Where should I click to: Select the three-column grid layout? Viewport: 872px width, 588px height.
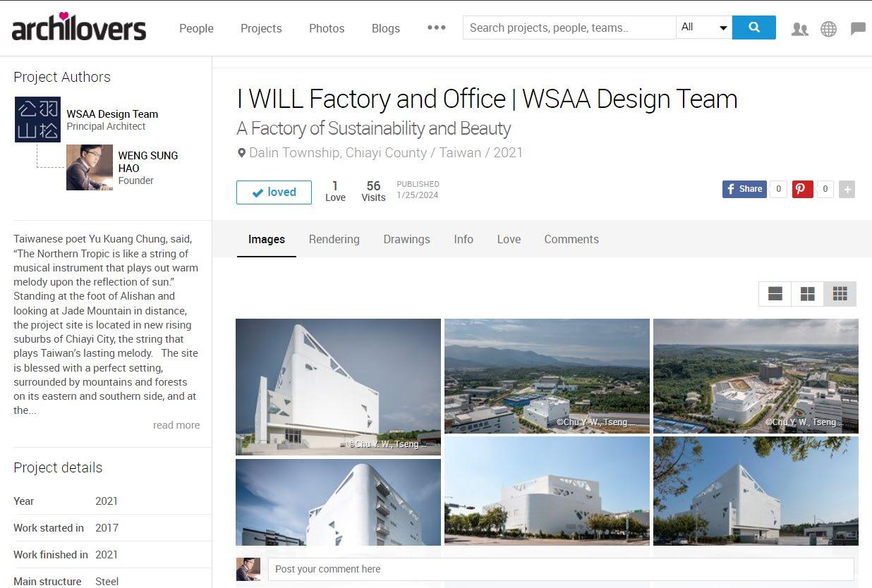(x=840, y=294)
